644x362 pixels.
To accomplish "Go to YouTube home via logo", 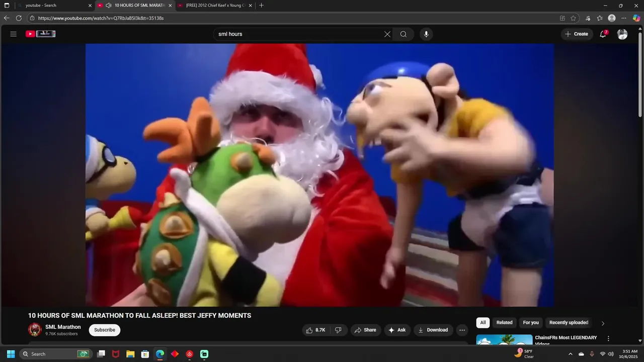I will 41,34.
